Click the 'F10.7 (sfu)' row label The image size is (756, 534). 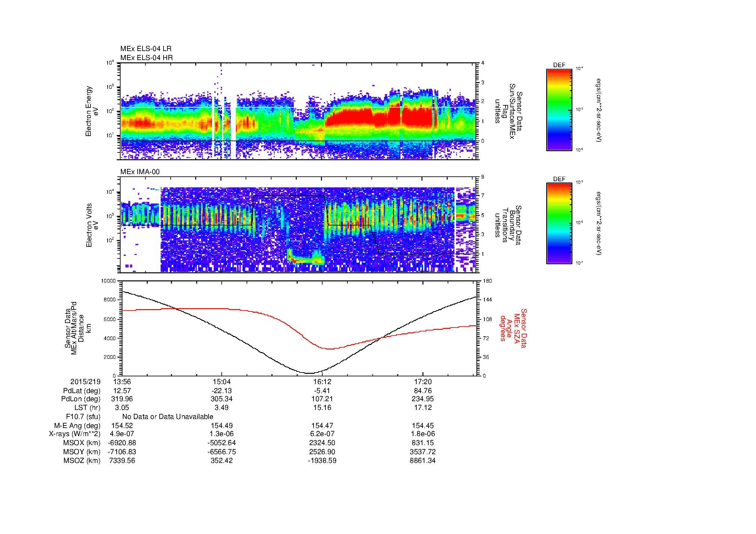[x=83, y=417]
